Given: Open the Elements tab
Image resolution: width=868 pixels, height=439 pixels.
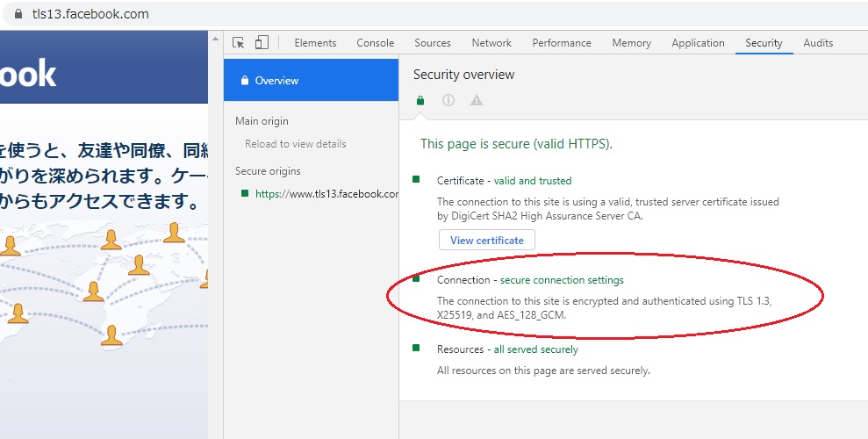Looking at the screenshot, I should (x=315, y=43).
